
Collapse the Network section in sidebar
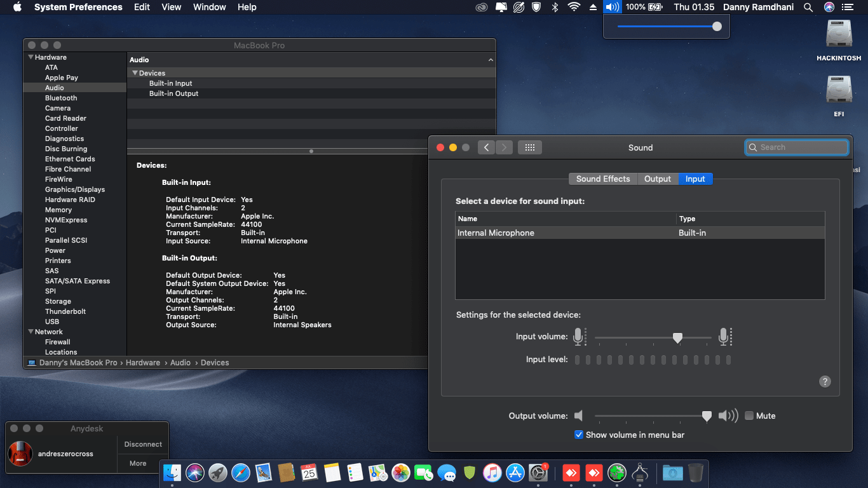click(x=30, y=332)
